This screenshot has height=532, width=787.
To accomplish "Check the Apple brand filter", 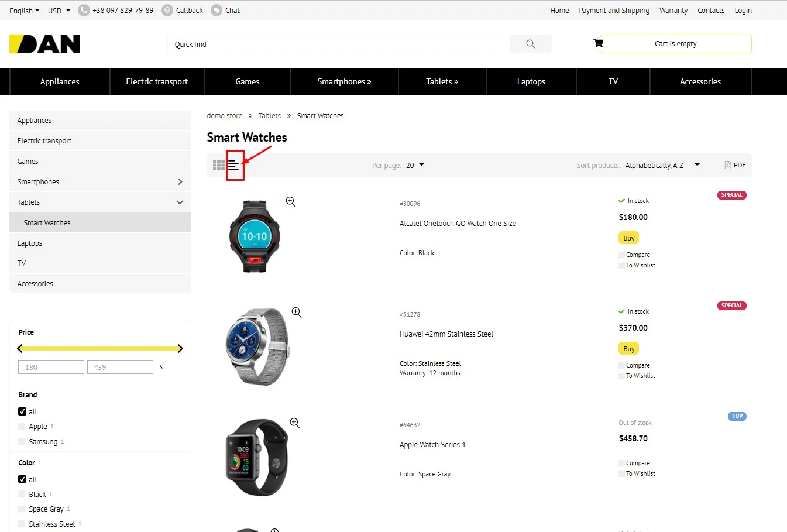I will click(22, 426).
